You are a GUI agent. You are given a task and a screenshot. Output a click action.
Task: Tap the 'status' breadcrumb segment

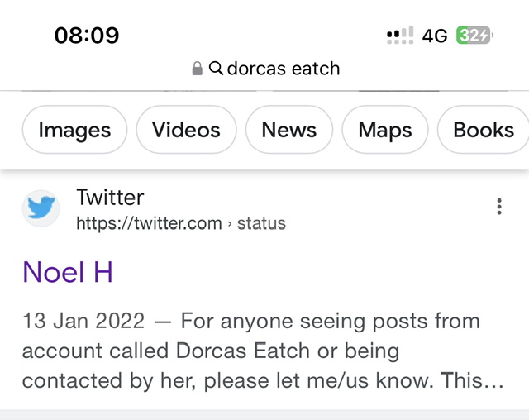pyautogui.click(x=261, y=223)
